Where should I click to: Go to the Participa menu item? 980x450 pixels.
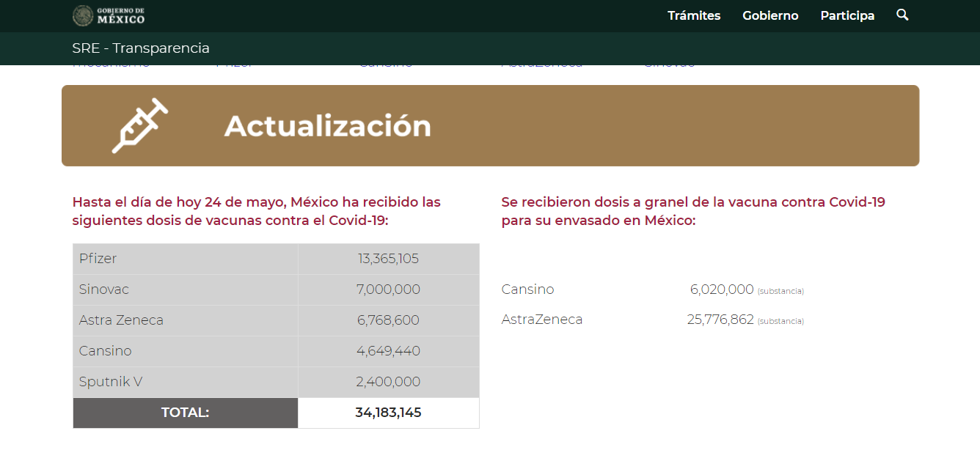click(847, 15)
